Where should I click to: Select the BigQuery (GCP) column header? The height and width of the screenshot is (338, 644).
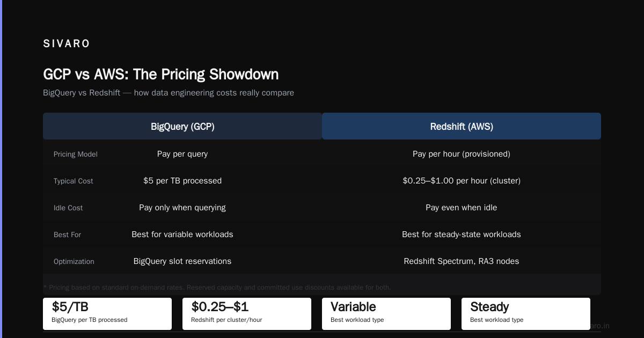click(182, 127)
